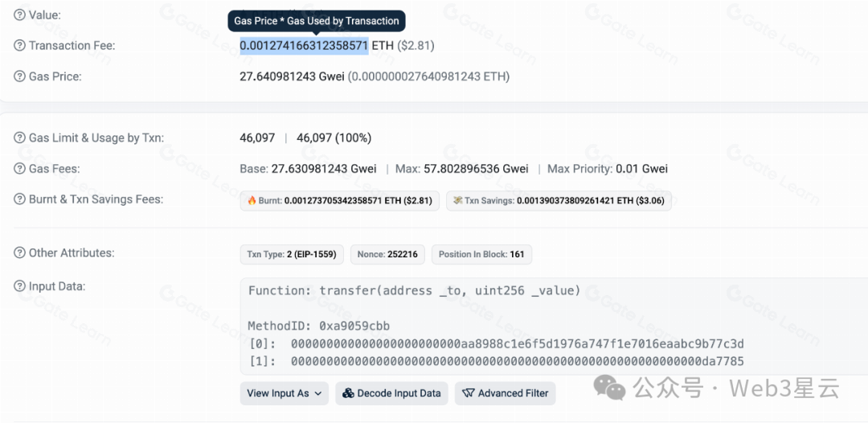Click help icon beside Other Attributes
868x423 pixels.
click(x=19, y=253)
